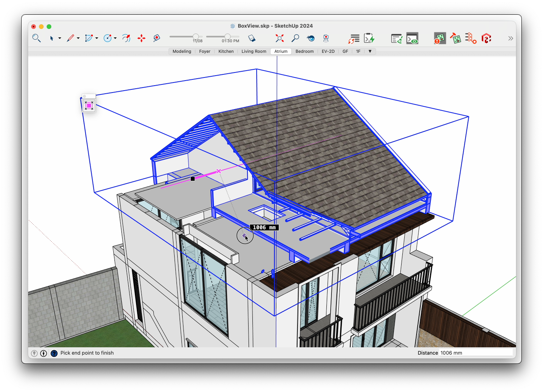Expand the scenes overflow arrow after 1F
The height and width of the screenshot is (392, 543).
pos(370,51)
